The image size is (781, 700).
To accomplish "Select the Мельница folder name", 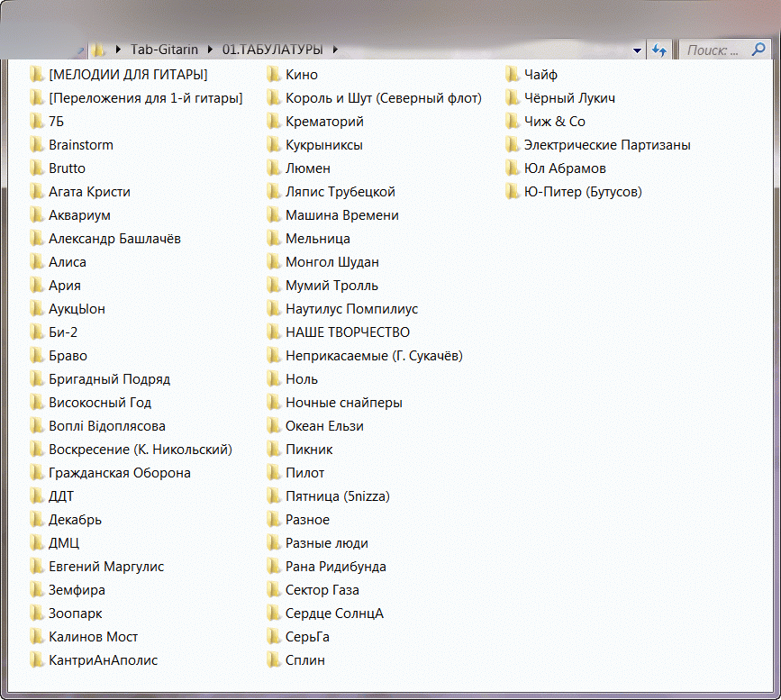I will coord(318,239).
